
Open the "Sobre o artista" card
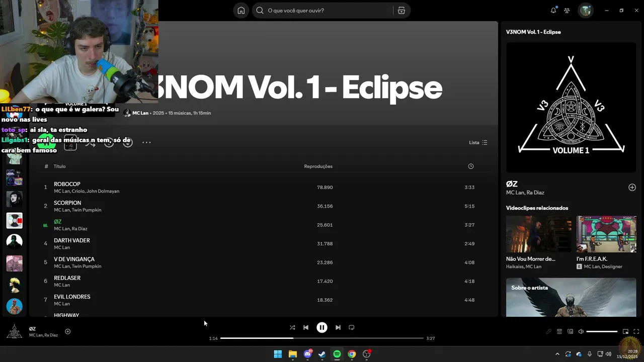pyautogui.click(x=571, y=297)
